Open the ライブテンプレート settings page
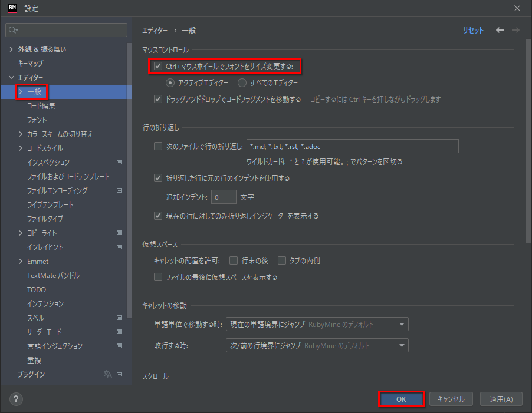The width and height of the screenshot is (532, 413). [x=50, y=204]
